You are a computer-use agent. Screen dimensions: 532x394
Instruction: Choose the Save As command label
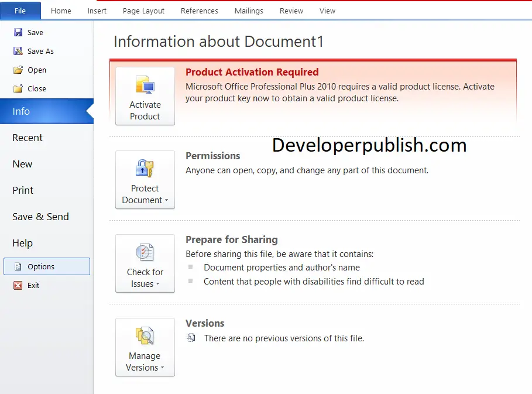(41, 52)
